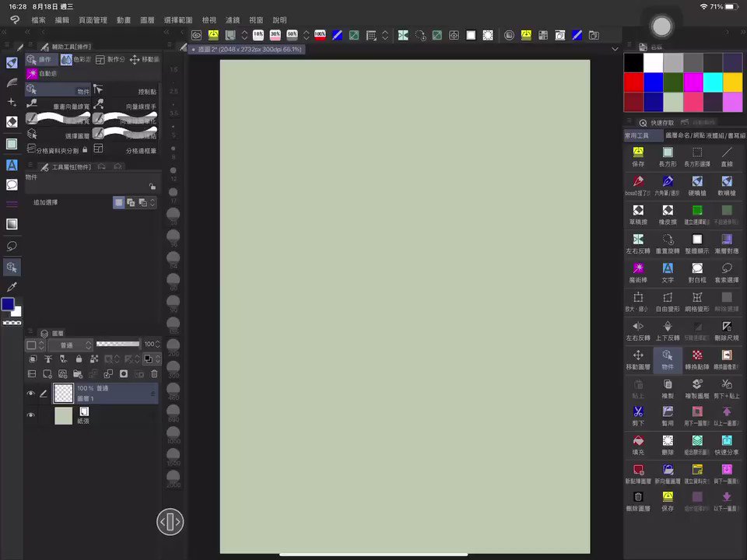This screenshot has height=560, width=747.
Task: Select the eraser tool in left toolbar
Action: [x=12, y=122]
